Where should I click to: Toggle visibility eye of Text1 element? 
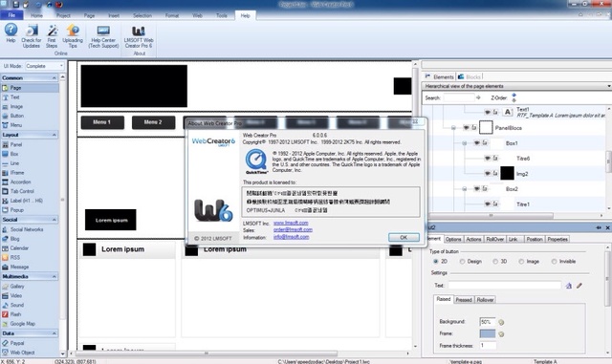tap(488, 113)
